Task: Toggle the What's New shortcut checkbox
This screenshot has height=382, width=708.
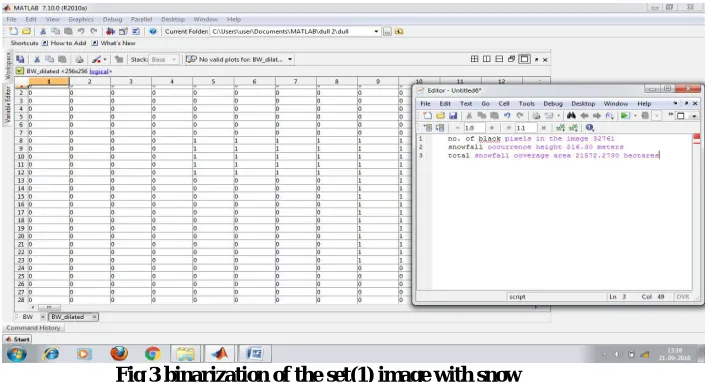Action: [x=95, y=43]
